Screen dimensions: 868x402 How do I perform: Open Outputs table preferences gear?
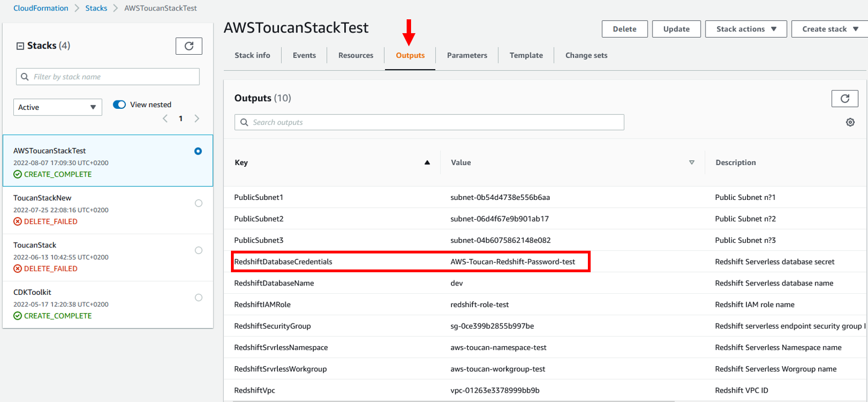coord(850,122)
